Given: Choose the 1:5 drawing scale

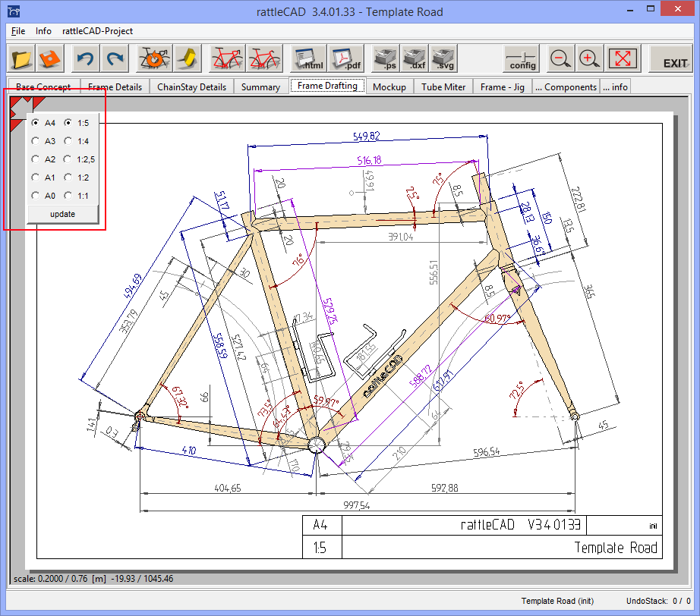Looking at the screenshot, I should tap(77, 123).
